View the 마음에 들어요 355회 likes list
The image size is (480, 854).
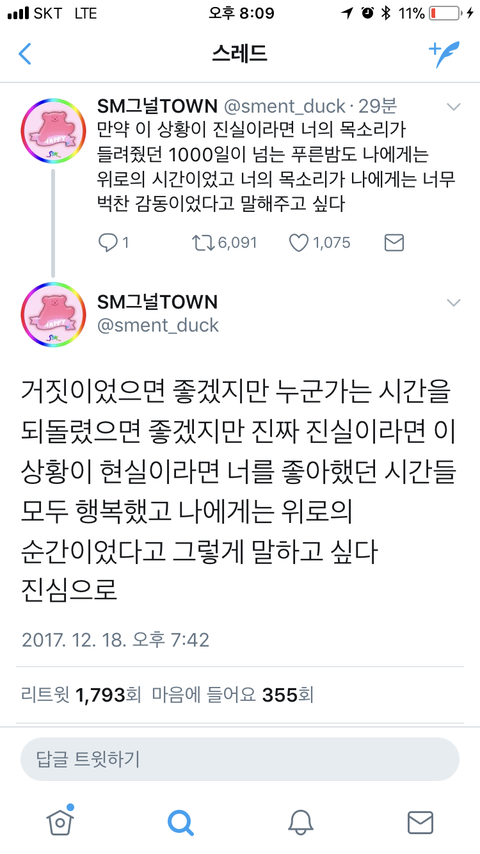[x=233, y=695]
